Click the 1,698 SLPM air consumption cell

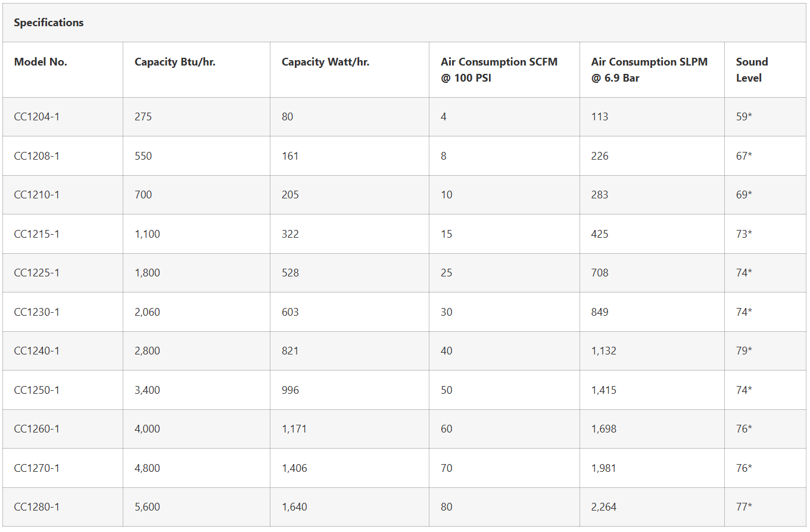coord(603,429)
